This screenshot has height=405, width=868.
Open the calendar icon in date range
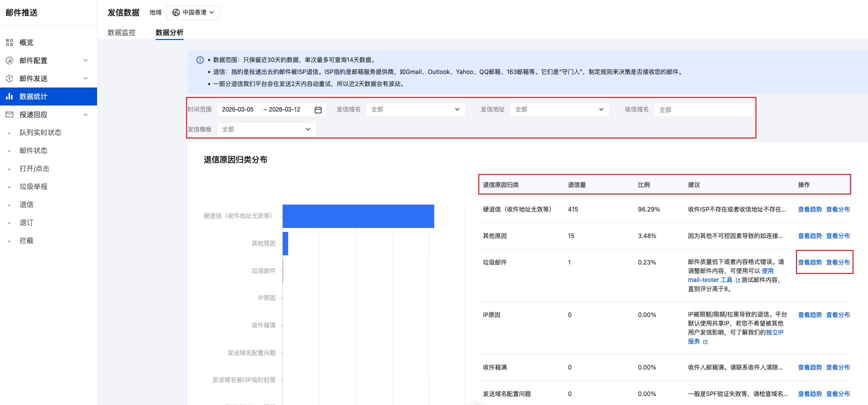(318, 109)
